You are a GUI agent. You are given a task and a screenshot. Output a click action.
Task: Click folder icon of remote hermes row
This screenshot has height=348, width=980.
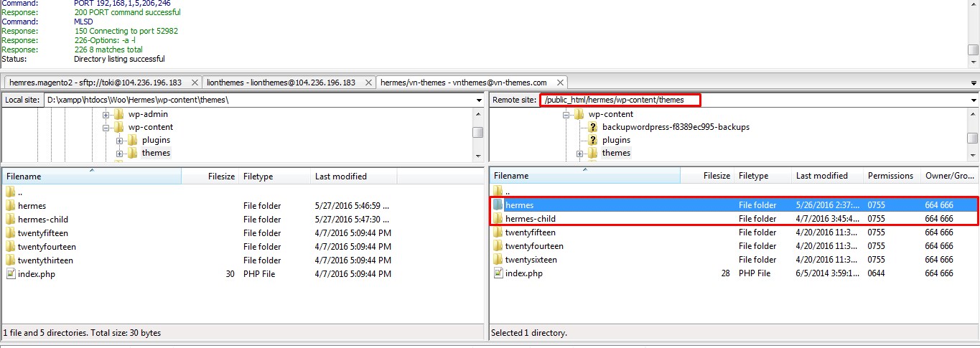(x=498, y=205)
